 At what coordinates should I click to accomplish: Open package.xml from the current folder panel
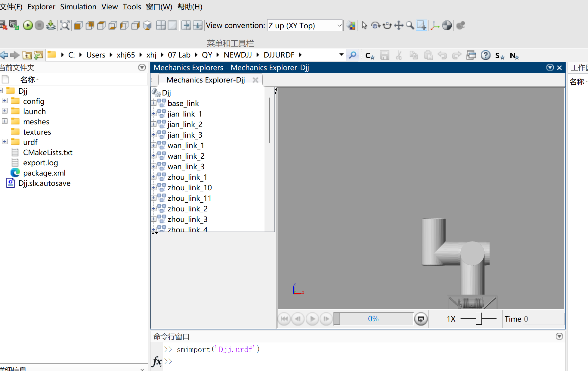pyautogui.click(x=44, y=173)
